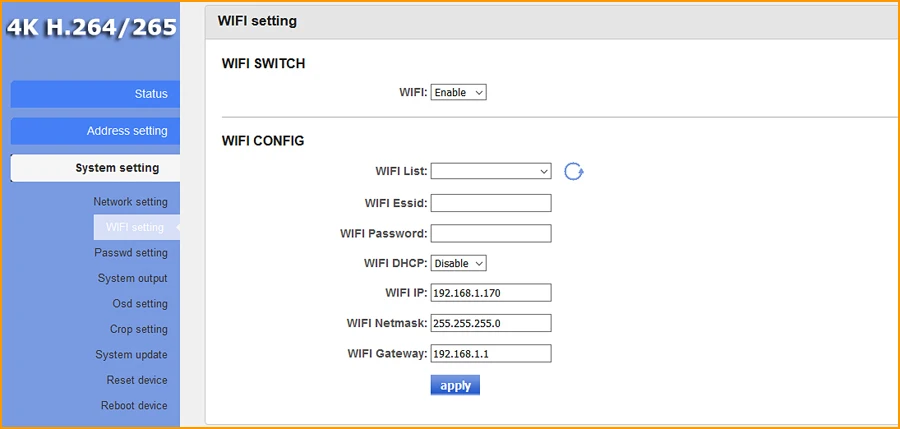The image size is (900, 429).
Task: Refresh the WIFI list with the reload icon
Action: pos(573,171)
